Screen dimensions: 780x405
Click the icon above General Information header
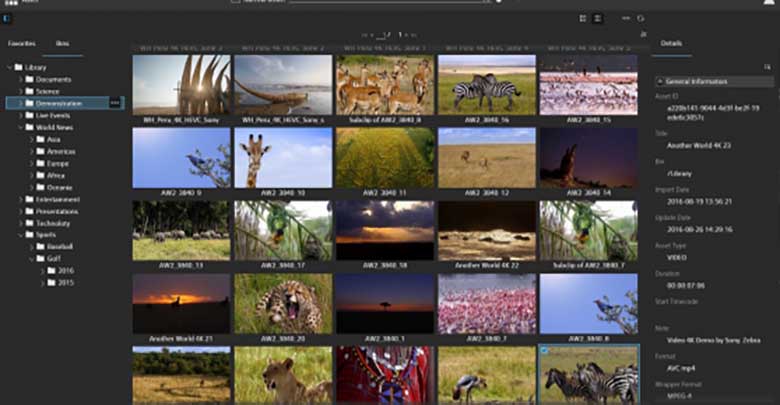tap(767, 66)
